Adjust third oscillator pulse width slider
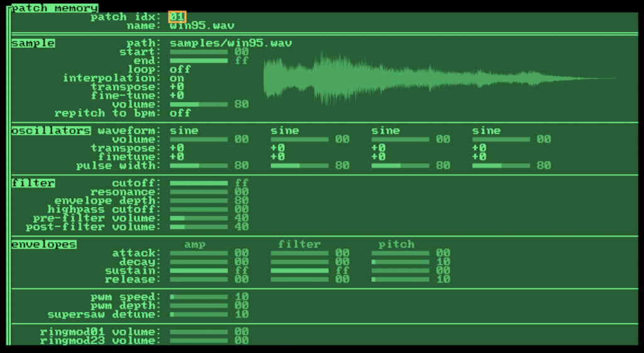Image resolution: width=644 pixels, height=353 pixels. click(401, 165)
